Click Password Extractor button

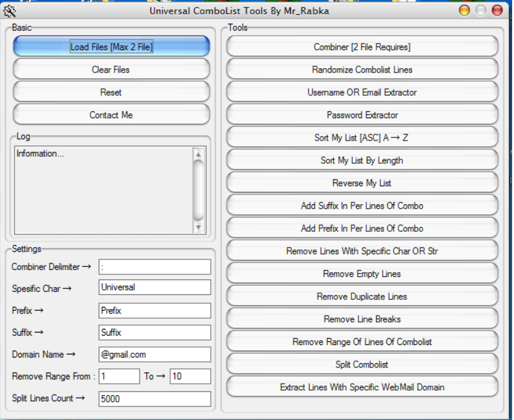coord(362,115)
